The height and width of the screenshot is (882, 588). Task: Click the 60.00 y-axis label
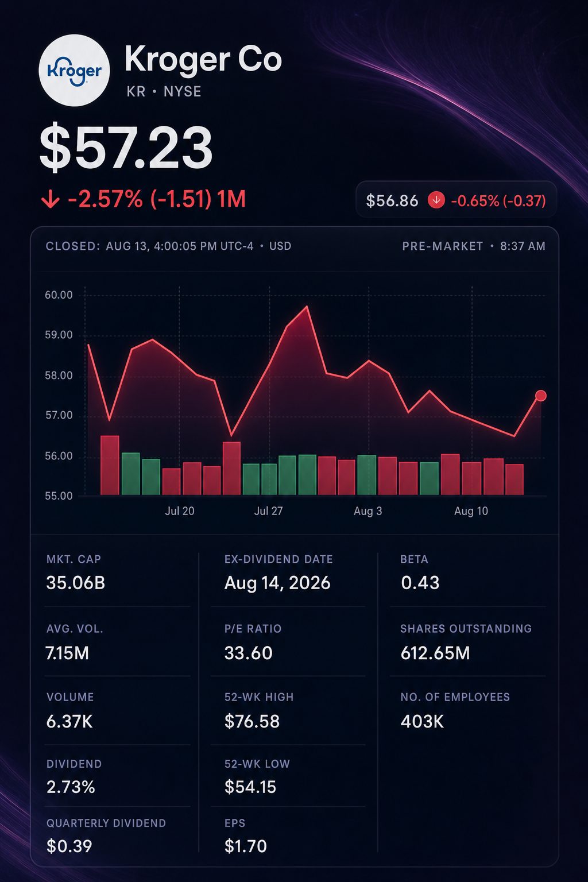[59, 295]
